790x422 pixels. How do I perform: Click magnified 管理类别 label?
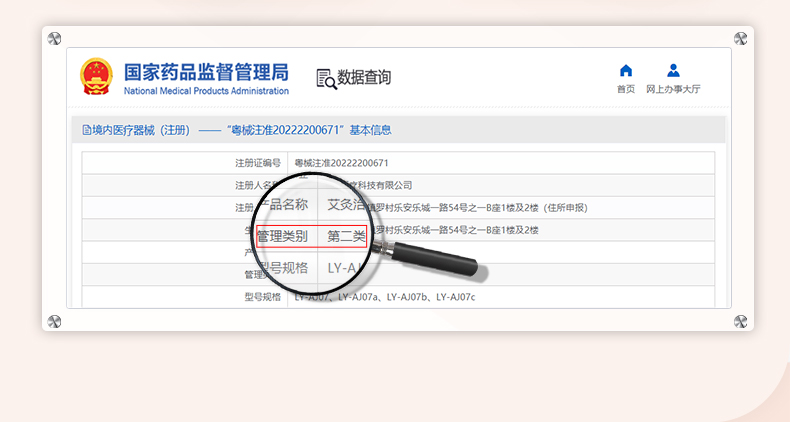[x=283, y=236]
